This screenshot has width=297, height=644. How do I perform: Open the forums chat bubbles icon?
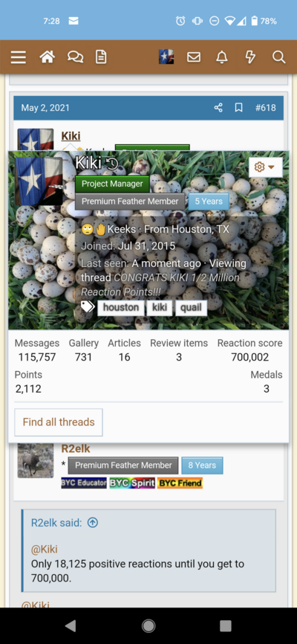75,57
